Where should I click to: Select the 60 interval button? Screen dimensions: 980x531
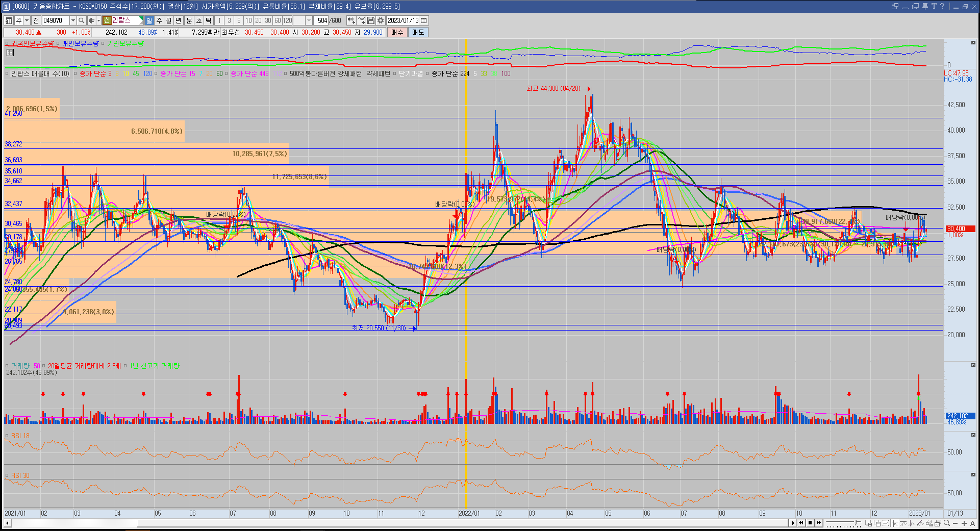pos(278,20)
